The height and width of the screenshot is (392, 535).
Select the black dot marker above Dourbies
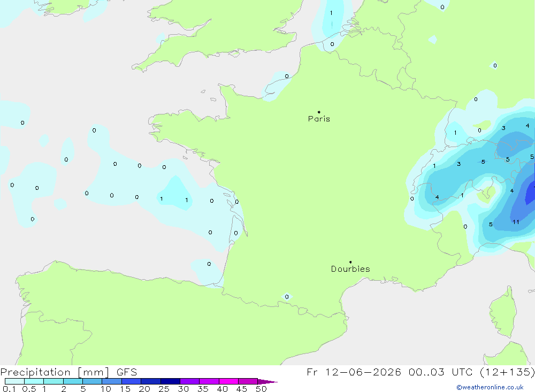coord(350,262)
